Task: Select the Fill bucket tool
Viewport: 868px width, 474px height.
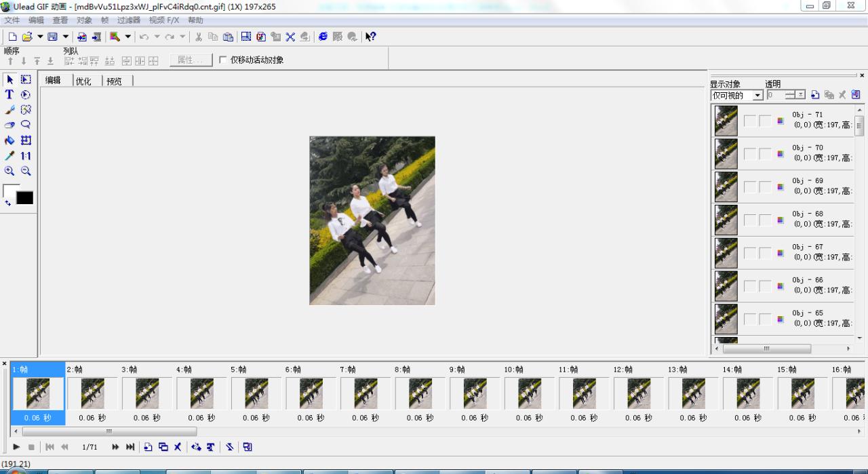Action: click(9, 140)
